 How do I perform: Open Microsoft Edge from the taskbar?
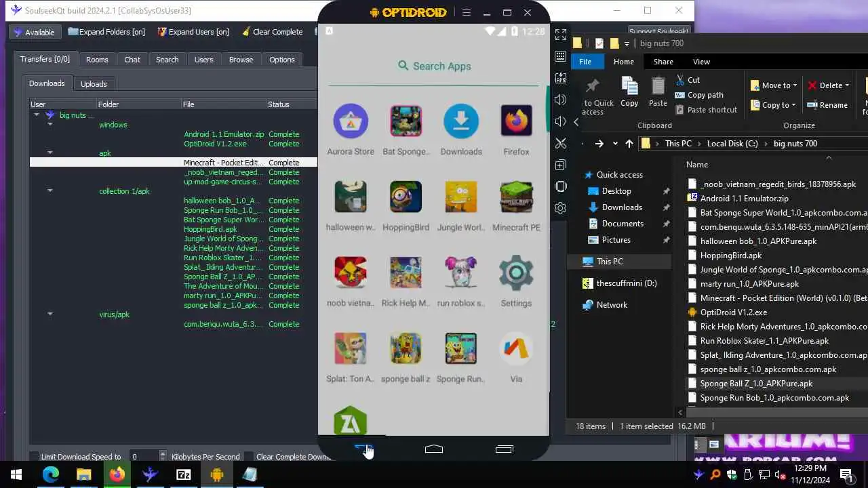point(50,474)
